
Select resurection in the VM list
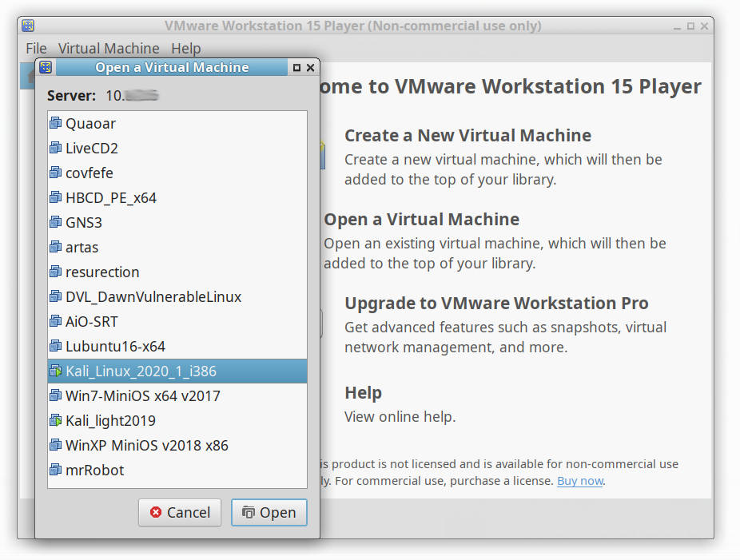102,272
